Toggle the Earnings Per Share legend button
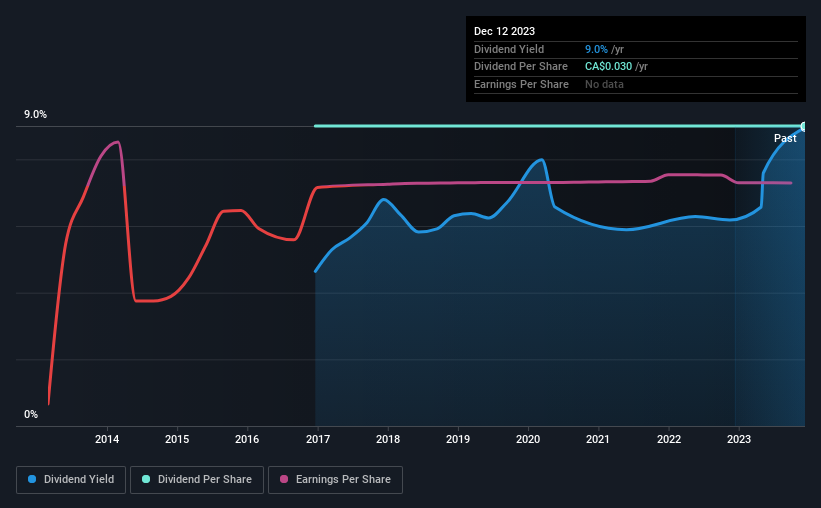The image size is (821, 508). pyautogui.click(x=335, y=480)
